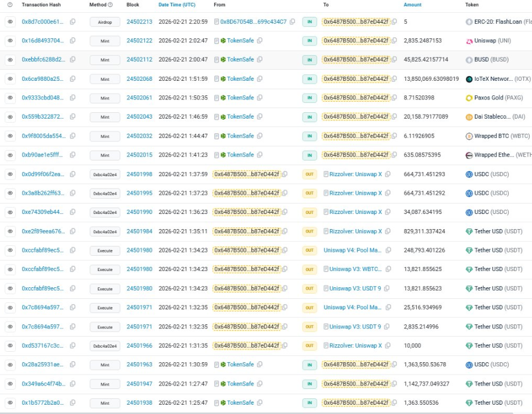Click the Method column help icon
Image resolution: width=532 pixels, height=414 pixels.
[111, 5]
